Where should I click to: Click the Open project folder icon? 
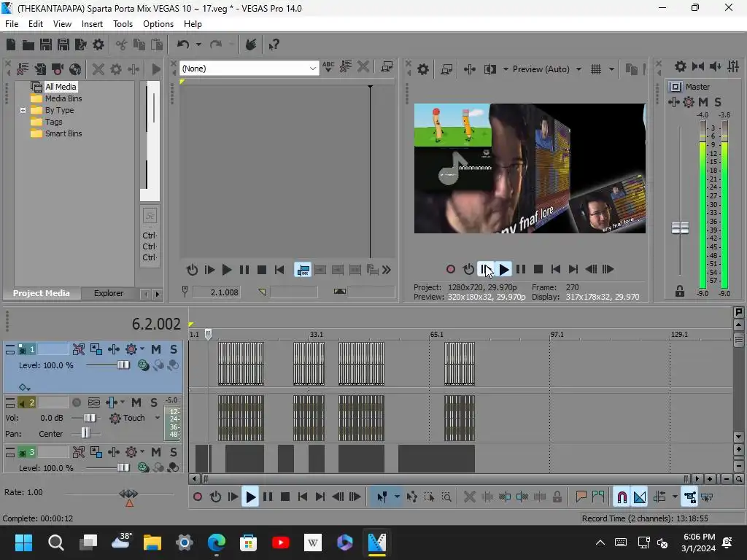click(28, 44)
